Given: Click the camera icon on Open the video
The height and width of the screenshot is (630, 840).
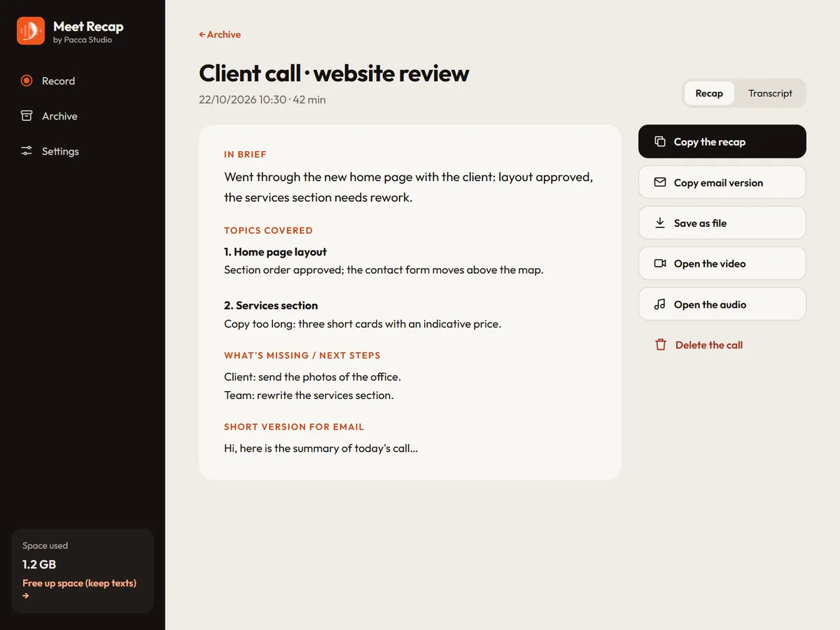Looking at the screenshot, I should (659, 263).
